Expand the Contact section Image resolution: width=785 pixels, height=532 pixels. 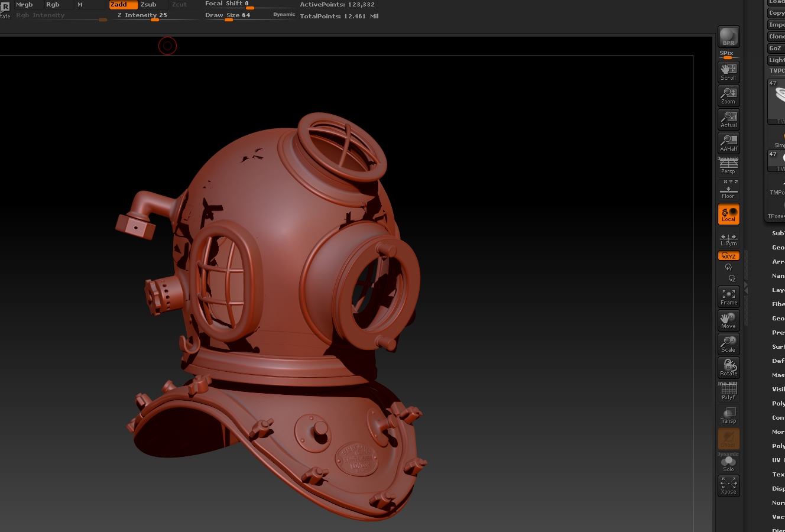778,418
